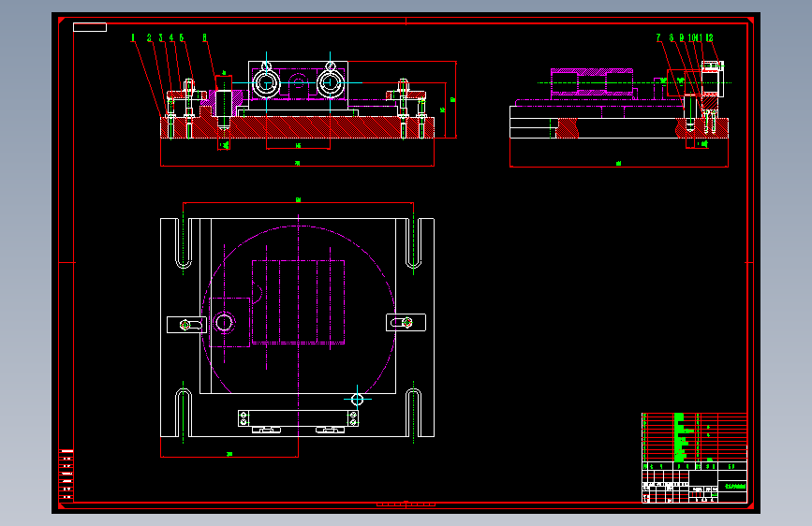The image size is (812, 526).
Task: Click the empty white rectangle at top-left corner
Action: (90, 27)
